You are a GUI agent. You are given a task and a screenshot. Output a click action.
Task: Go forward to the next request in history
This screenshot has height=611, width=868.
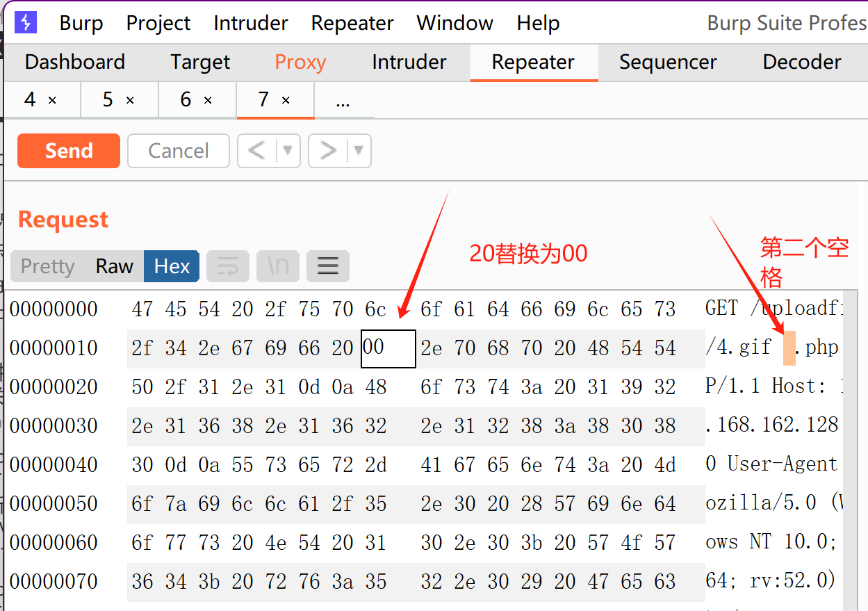[327, 151]
